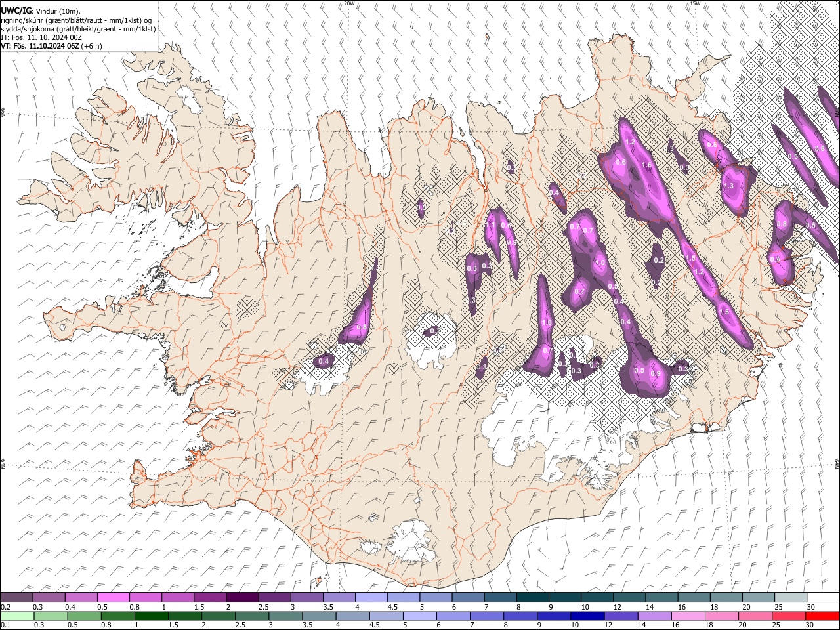840x630 pixels.
Task: Click the "IT: Fös. 11. 10. 2024 00Z" line
Action: click(41, 37)
